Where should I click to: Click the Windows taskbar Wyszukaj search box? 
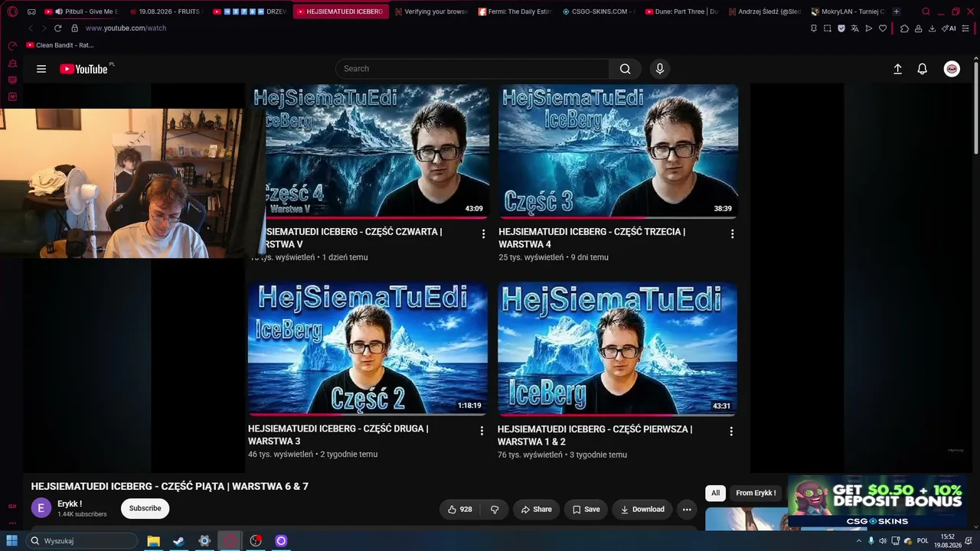pyautogui.click(x=80, y=541)
